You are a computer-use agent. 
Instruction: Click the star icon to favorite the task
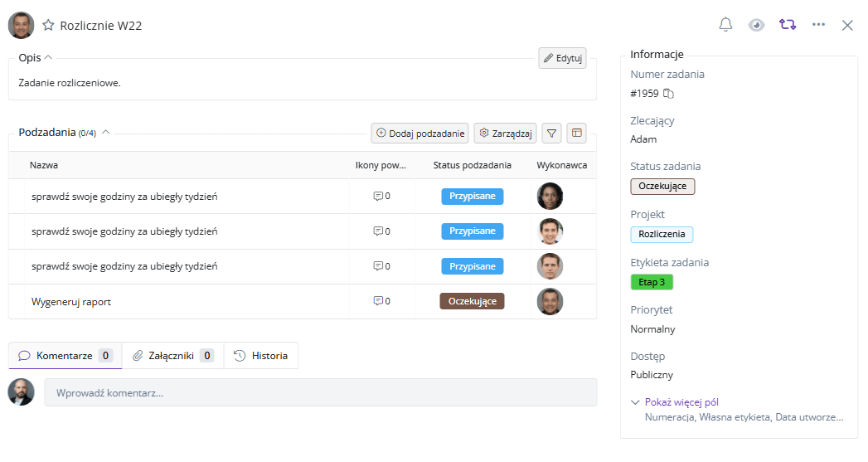click(48, 26)
